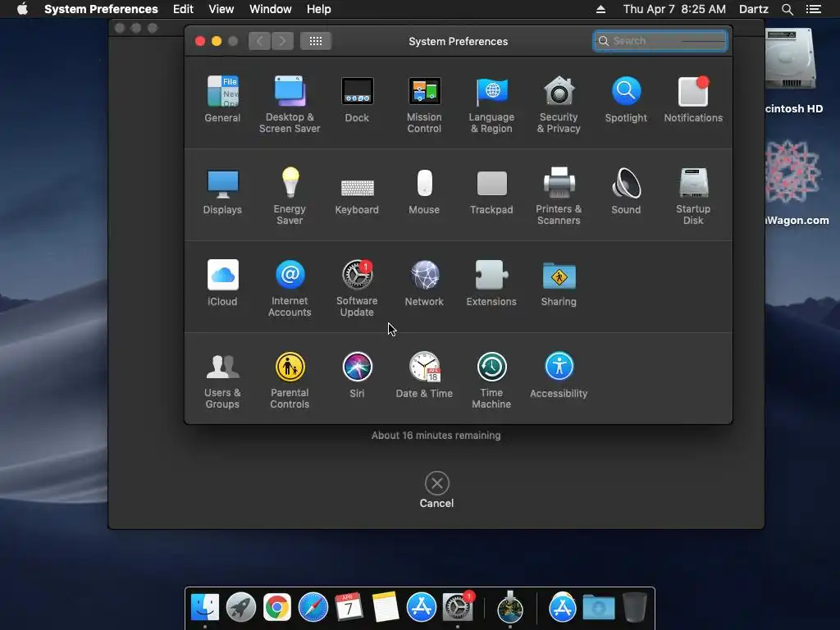Image resolution: width=840 pixels, height=630 pixels.
Task: Open Safari from the Dock
Action: pyautogui.click(x=313, y=608)
